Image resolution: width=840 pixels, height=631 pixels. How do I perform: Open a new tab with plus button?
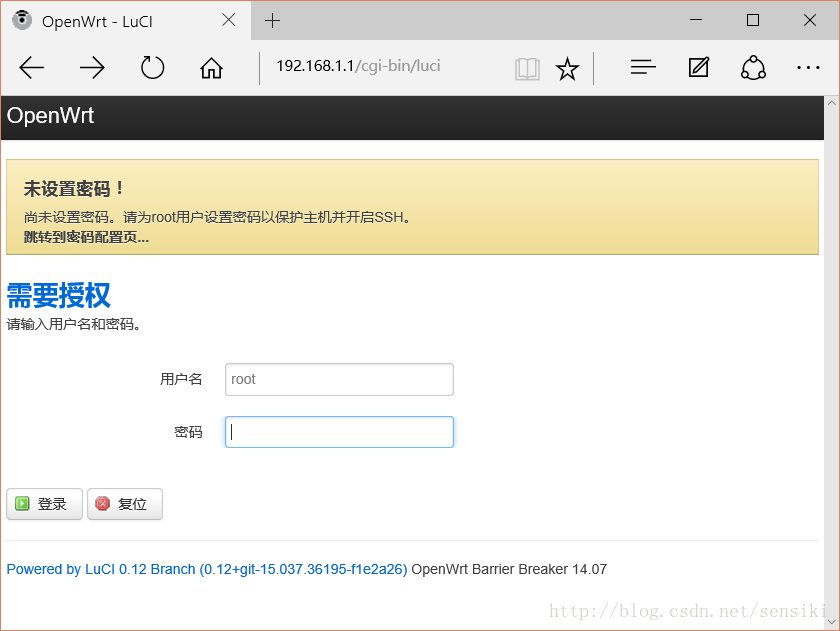[x=272, y=21]
